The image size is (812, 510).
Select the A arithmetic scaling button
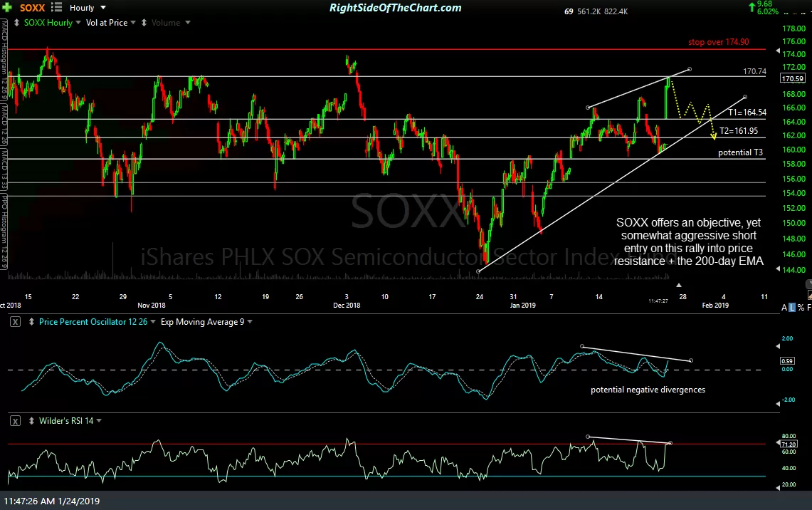coord(784,308)
